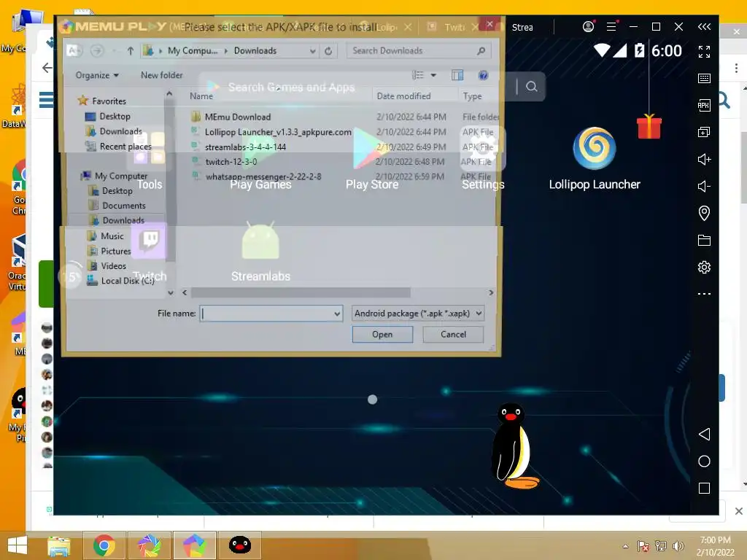Open File name combo box dropdown
Screen dimensions: 747x560
(337, 314)
